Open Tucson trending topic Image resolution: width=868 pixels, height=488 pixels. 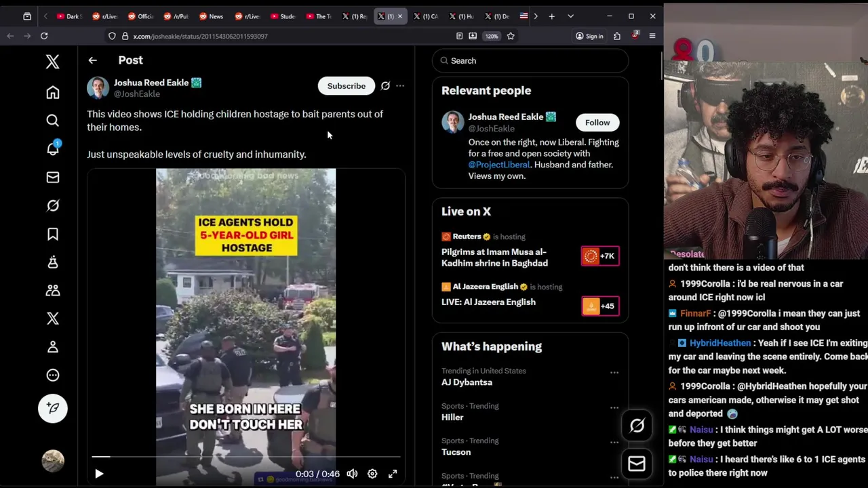(x=456, y=452)
